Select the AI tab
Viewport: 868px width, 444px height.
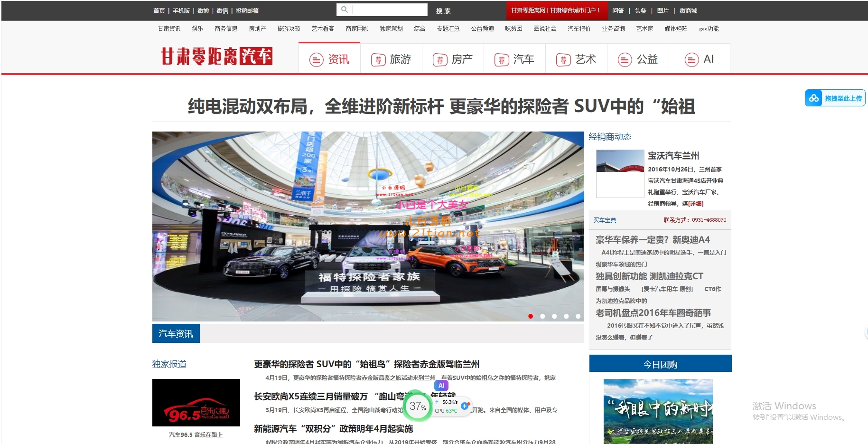click(x=699, y=59)
